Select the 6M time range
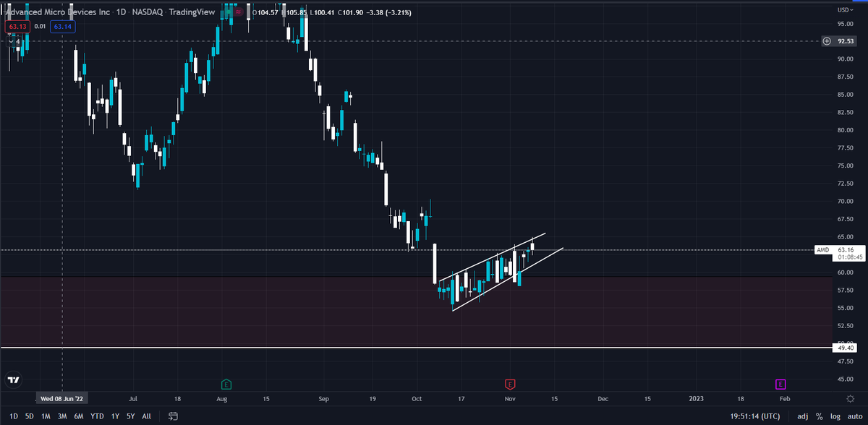 click(79, 416)
